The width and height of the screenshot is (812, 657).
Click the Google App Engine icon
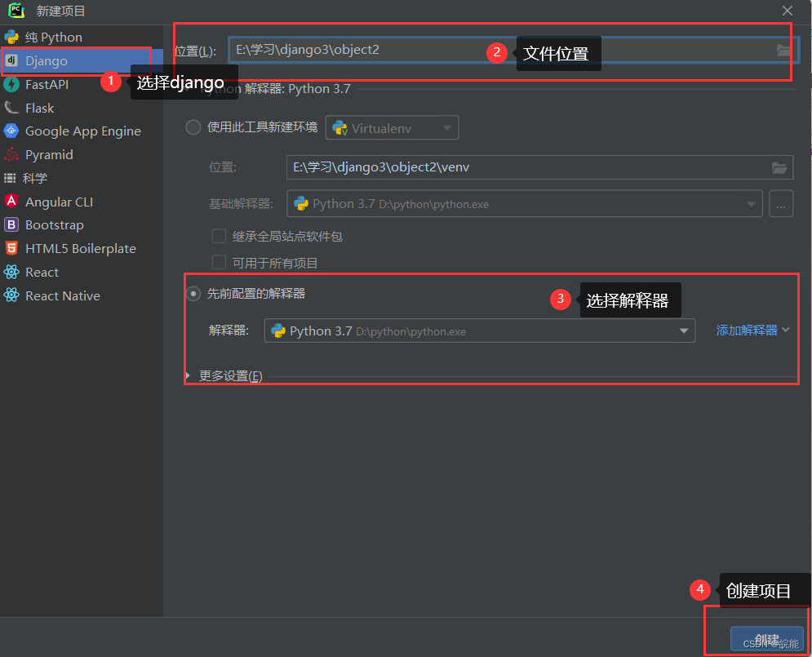(11, 131)
